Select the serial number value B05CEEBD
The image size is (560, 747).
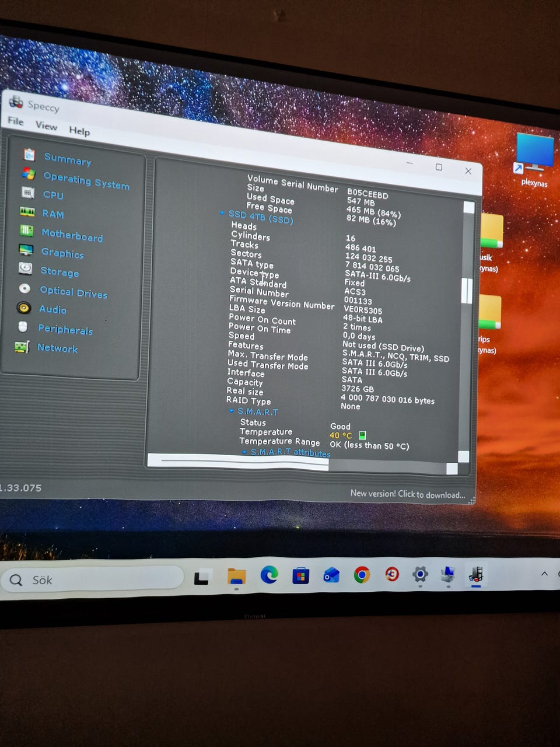click(367, 193)
